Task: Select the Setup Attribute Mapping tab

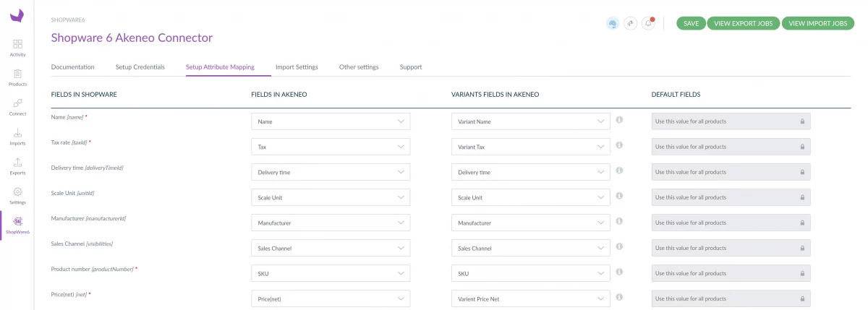Action: coord(220,67)
